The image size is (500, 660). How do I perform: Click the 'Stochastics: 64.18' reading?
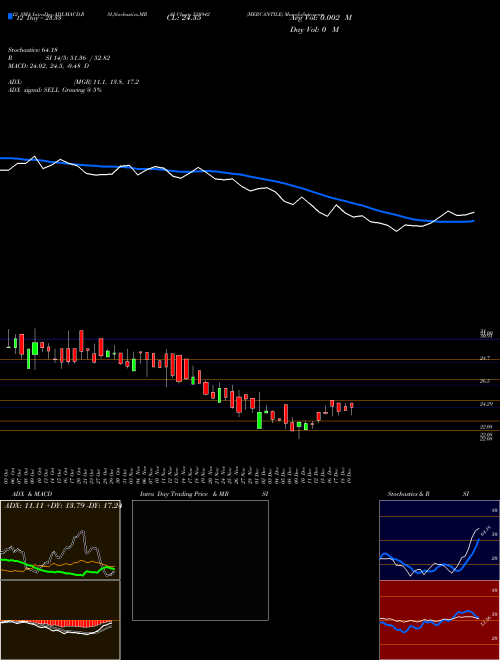pos(35,51)
